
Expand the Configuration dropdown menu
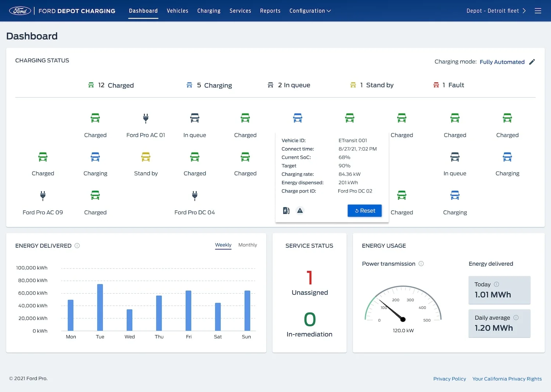pos(310,11)
